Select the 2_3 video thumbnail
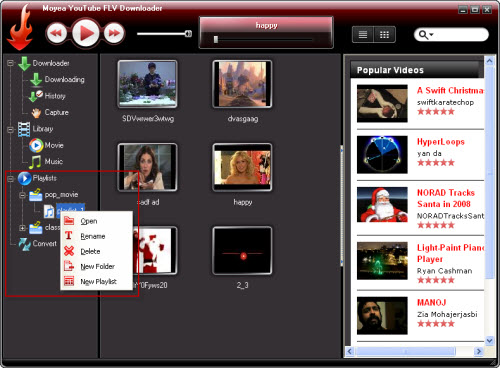 (242, 251)
